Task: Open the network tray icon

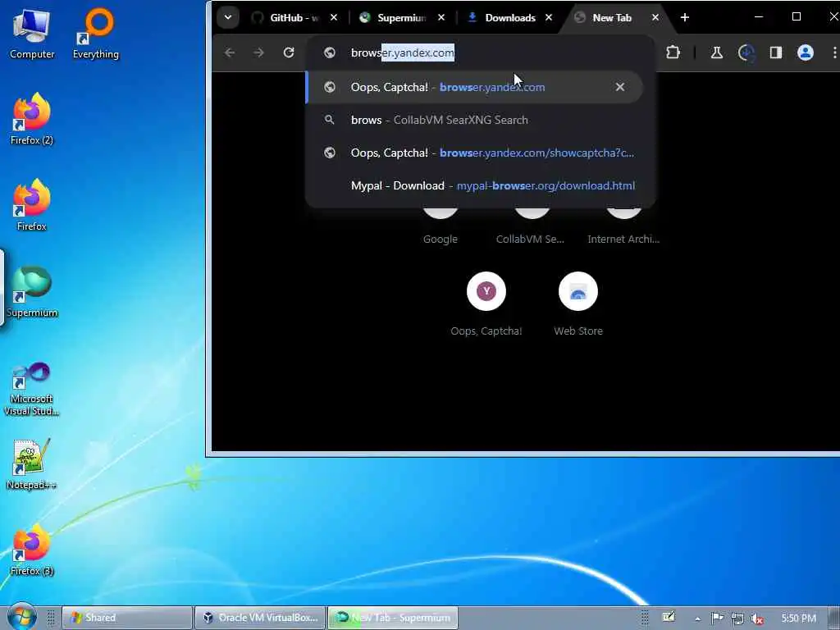Action: (x=737, y=619)
